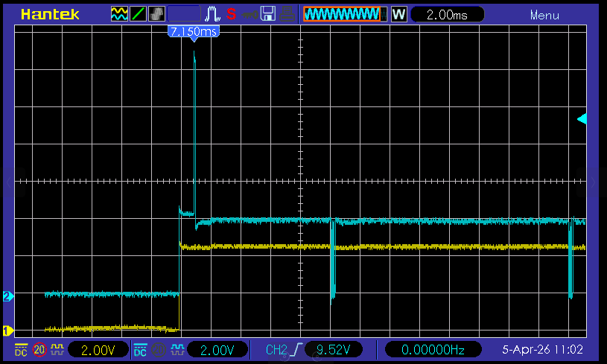Open the Menu at top right
The height and width of the screenshot is (364, 607).
544,15
